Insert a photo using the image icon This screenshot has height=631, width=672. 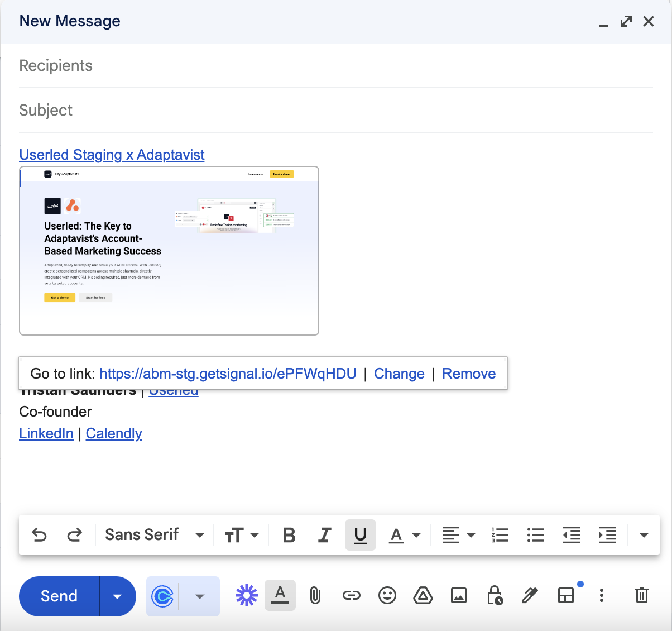point(459,596)
